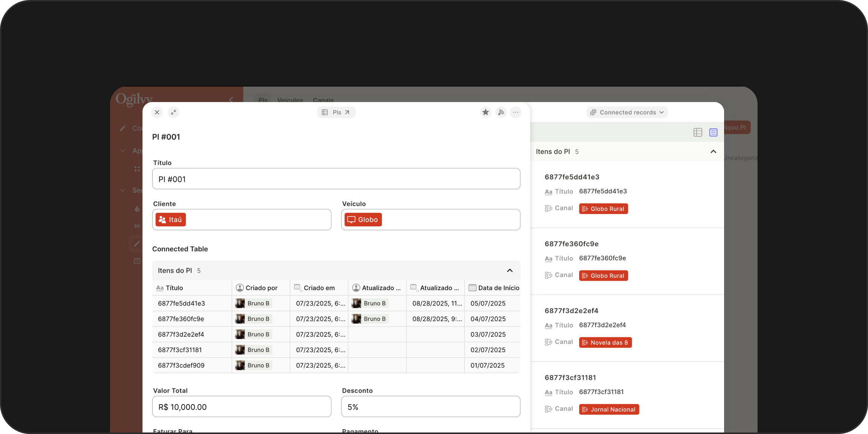The image size is (868, 434).
Task: Click the collapse record view icon
Action: coord(173,112)
